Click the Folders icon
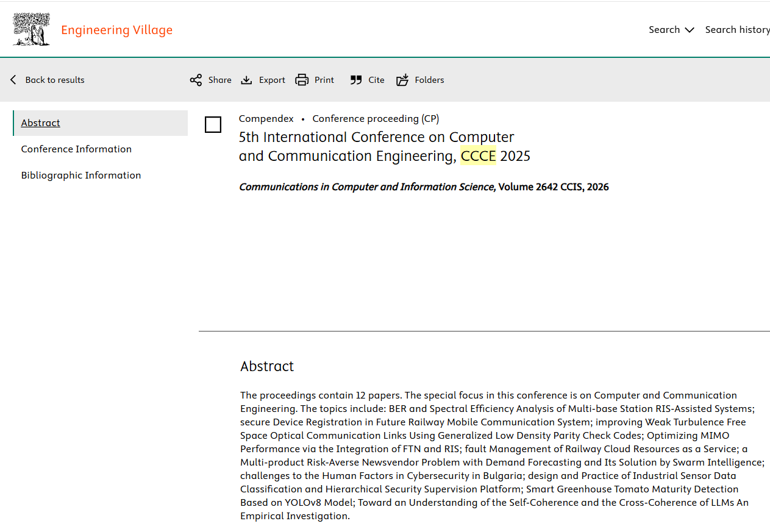770x532 pixels. point(402,80)
